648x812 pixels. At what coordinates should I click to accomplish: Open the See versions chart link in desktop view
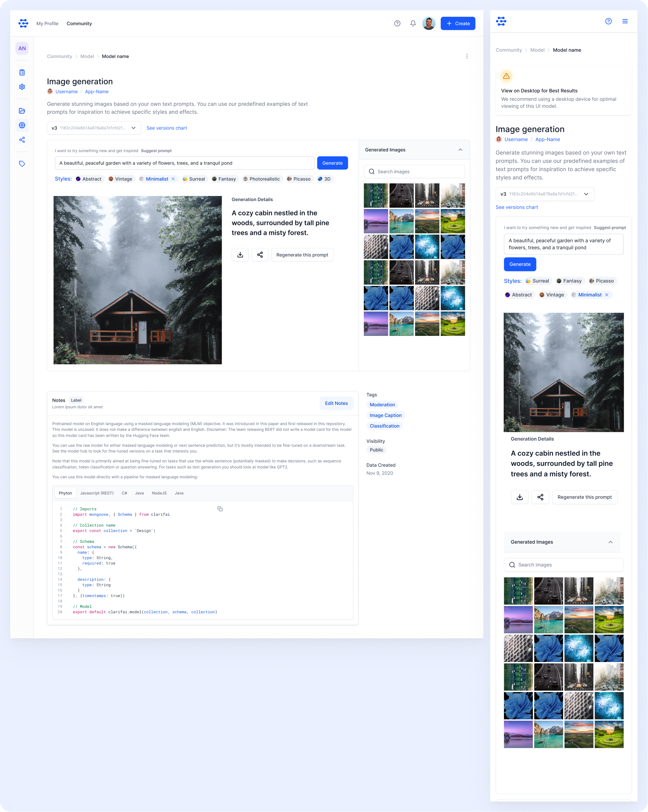point(166,128)
